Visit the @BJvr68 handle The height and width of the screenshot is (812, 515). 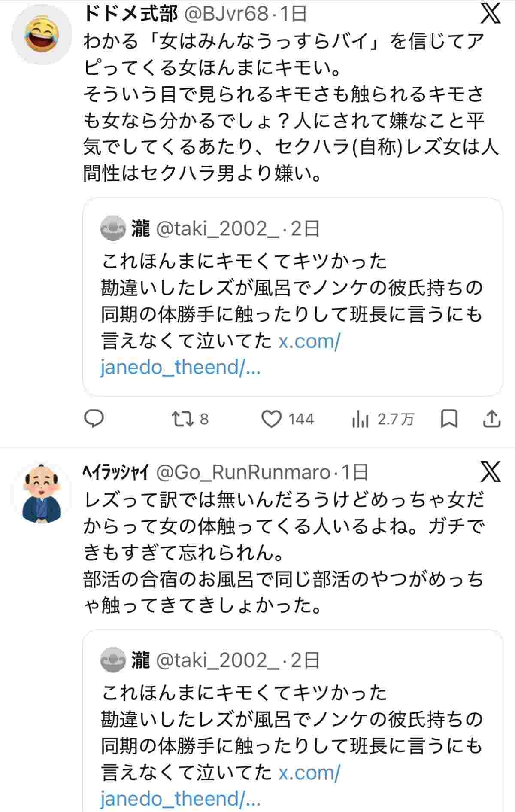pos(226,15)
